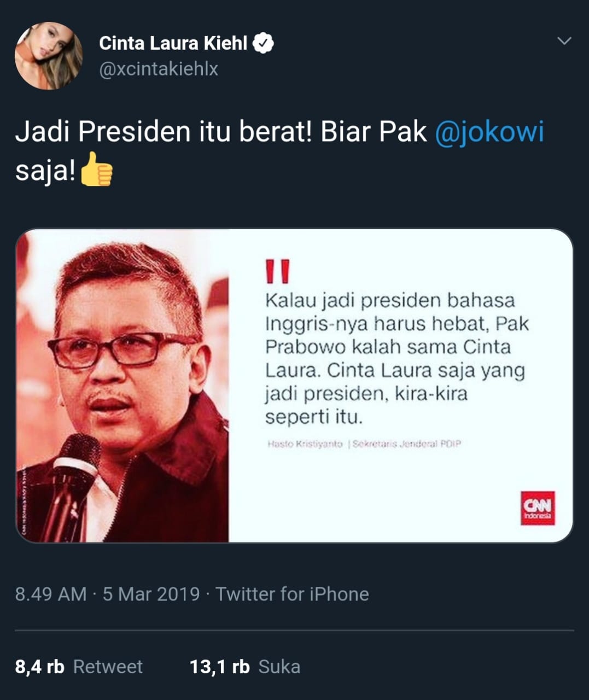Tap the CNN Indonesia logo
Viewport: 589px width, 700px height.
tap(538, 508)
